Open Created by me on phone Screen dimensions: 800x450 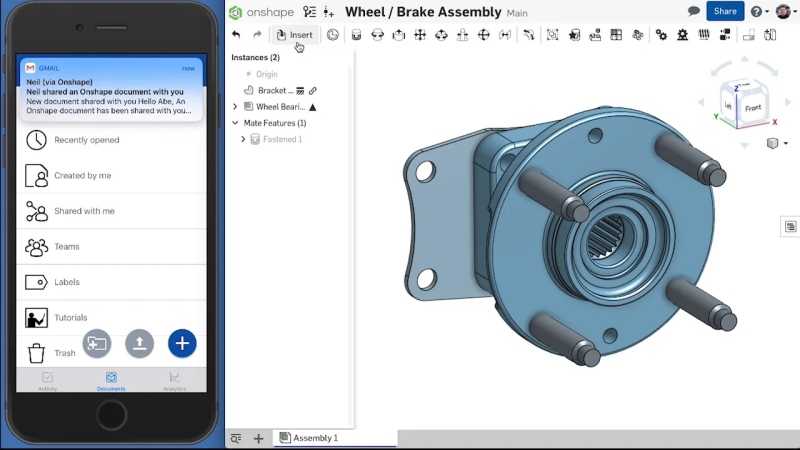tap(111, 176)
